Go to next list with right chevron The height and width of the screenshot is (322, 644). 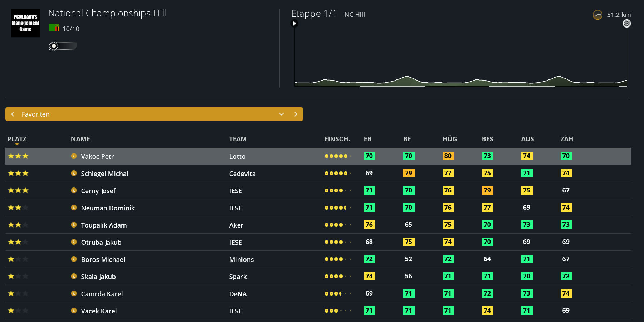(296, 114)
